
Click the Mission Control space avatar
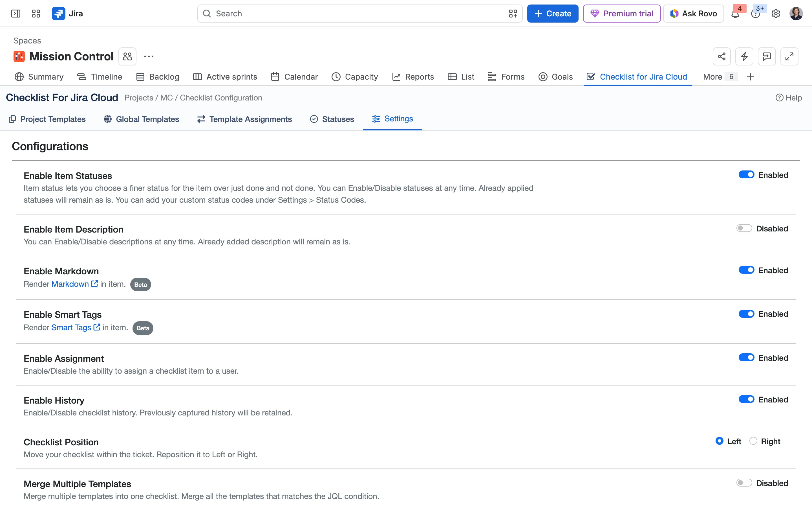click(x=19, y=56)
